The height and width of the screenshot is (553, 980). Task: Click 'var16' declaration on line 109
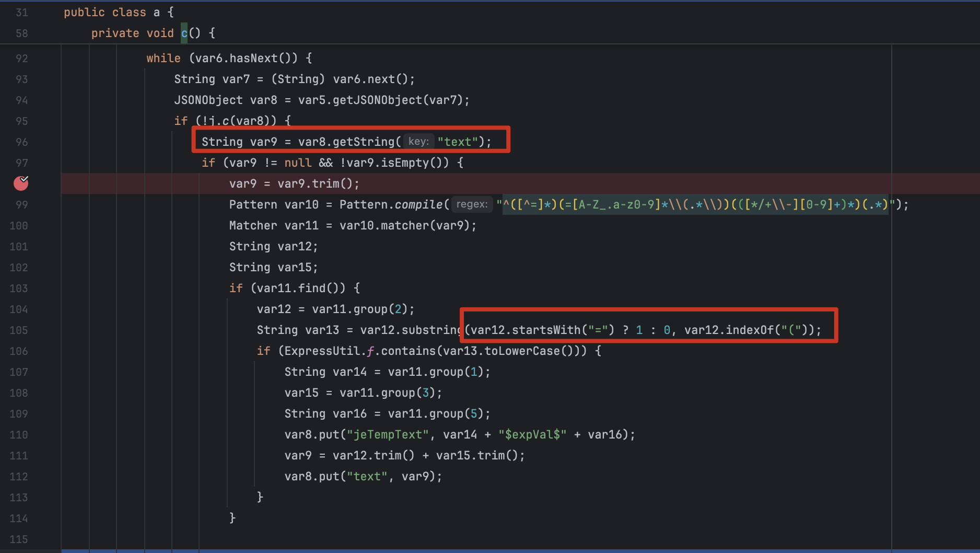coord(349,413)
